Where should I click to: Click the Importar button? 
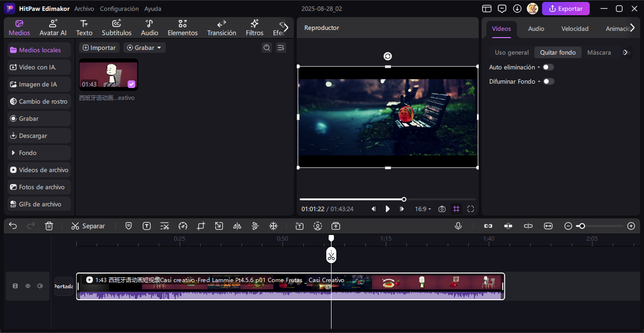coord(99,48)
